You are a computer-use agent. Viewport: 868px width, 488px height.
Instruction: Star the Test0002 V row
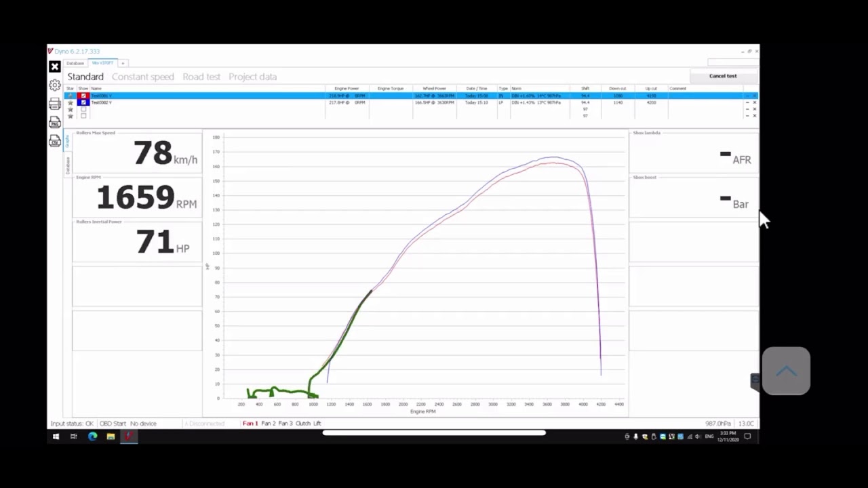(70, 102)
